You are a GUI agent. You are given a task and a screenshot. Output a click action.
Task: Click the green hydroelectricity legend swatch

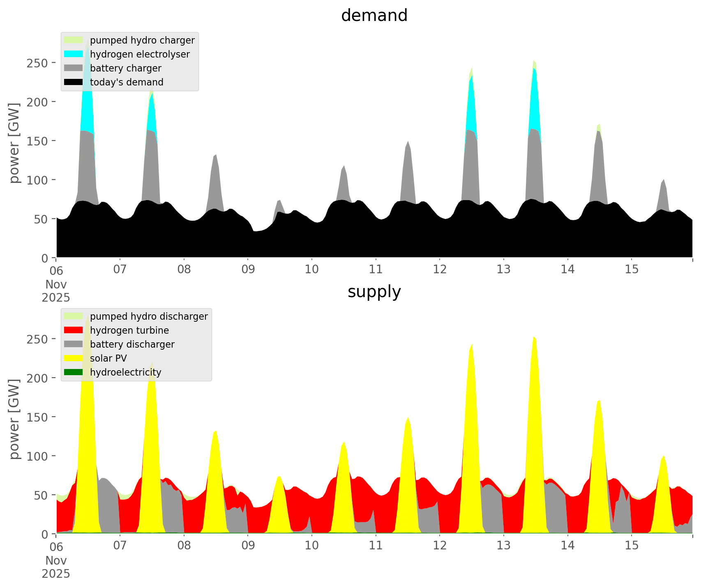pyautogui.click(x=74, y=372)
